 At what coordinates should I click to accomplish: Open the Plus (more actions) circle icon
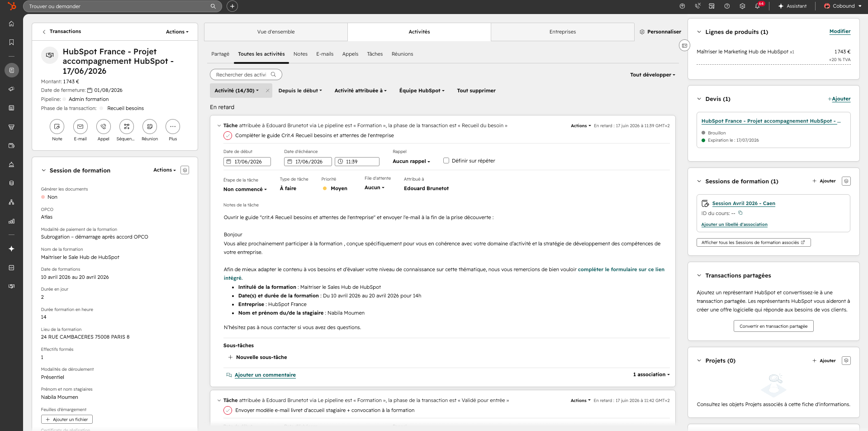tap(173, 127)
